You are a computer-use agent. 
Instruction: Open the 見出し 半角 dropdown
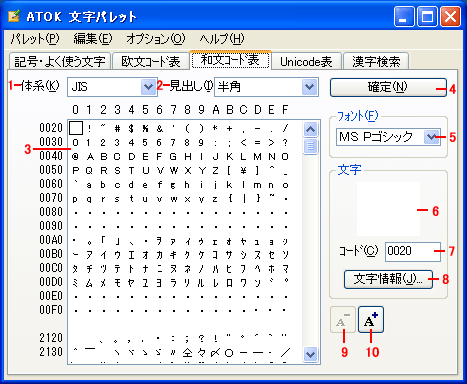click(310, 87)
